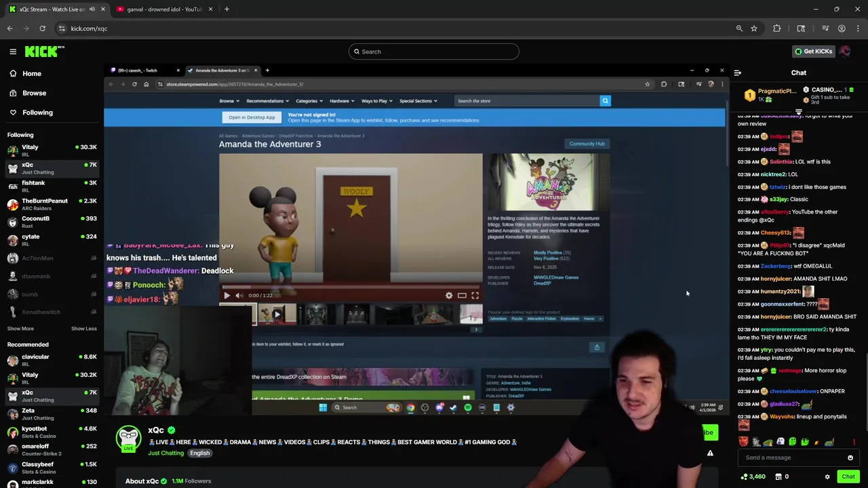Reload the Kick page

pyautogui.click(x=42, y=28)
